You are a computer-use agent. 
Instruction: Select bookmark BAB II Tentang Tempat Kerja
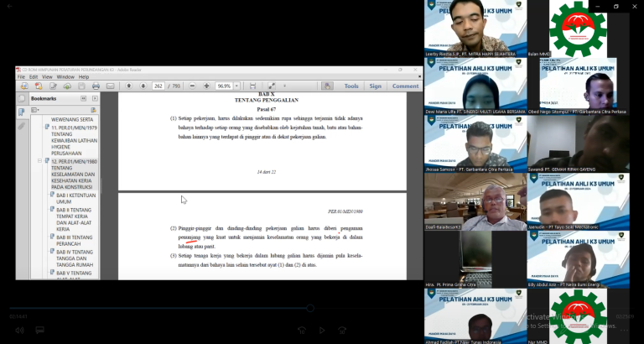coord(74,220)
